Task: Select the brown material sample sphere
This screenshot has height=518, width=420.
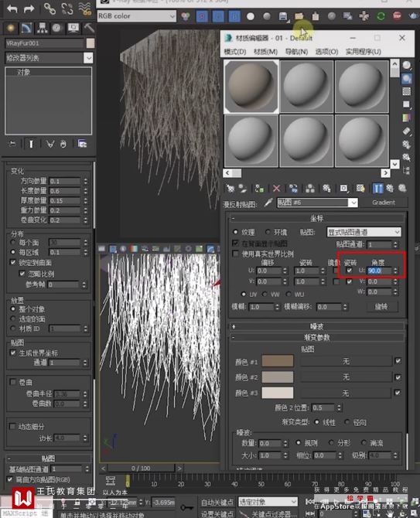Action: click(x=251, y=87)
